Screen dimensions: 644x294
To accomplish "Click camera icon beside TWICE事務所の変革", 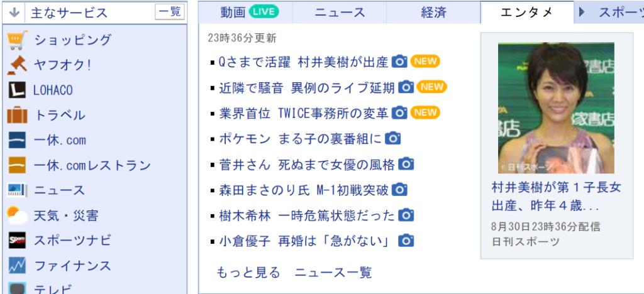I will click(x=399, y=112).
